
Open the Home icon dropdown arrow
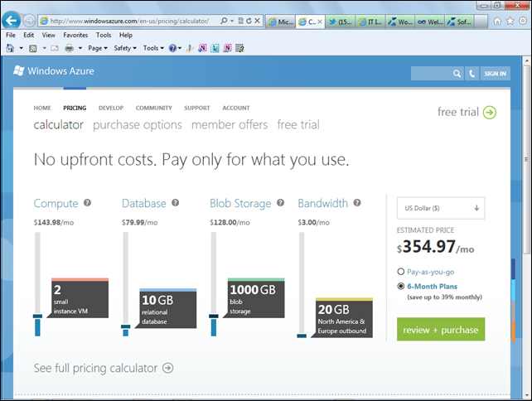click(21, 48)
